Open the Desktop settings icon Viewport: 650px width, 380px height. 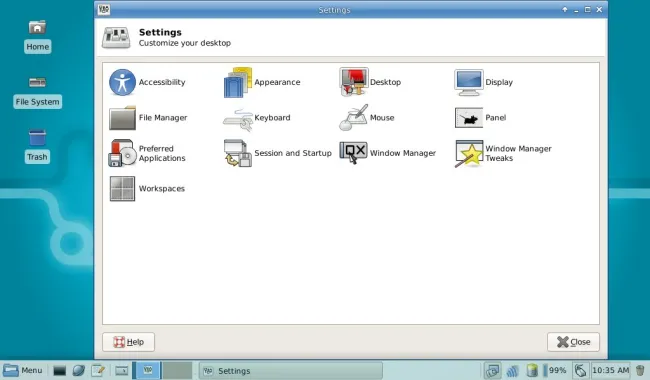(354, 82)
